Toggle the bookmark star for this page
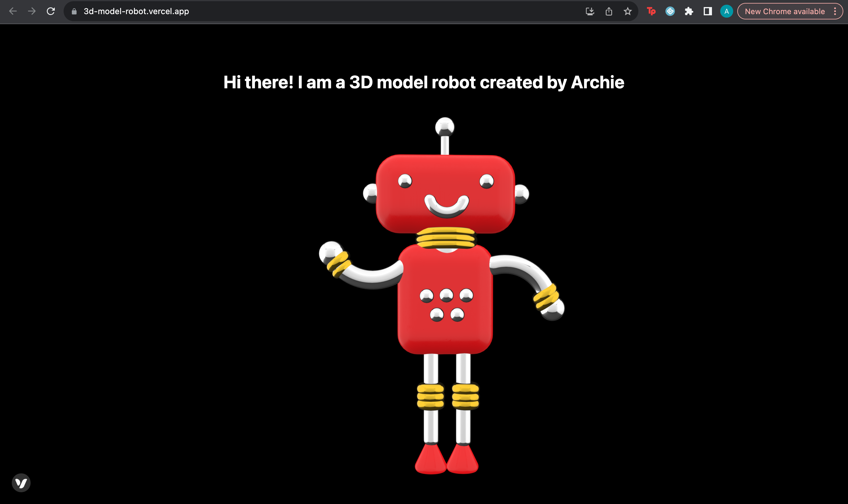The width and height of the screenshot is (848, 504). [x=627, y=11]
